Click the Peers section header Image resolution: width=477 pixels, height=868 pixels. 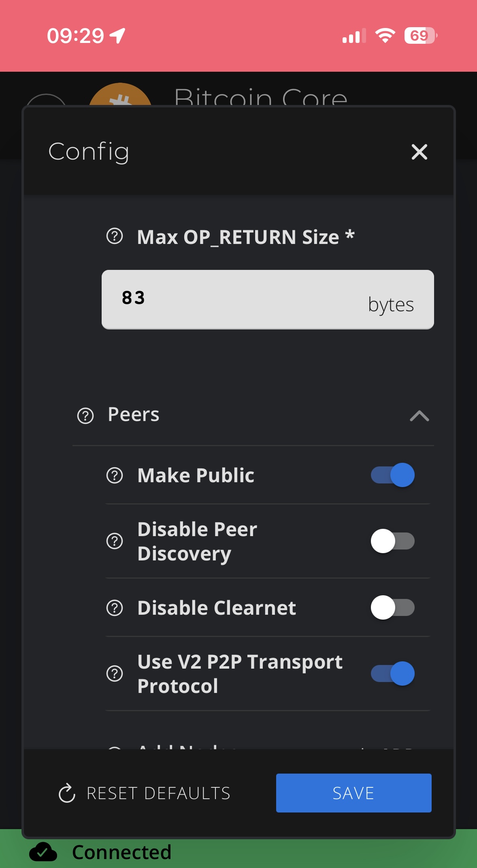pyautogui.click(x=253, y=415)
